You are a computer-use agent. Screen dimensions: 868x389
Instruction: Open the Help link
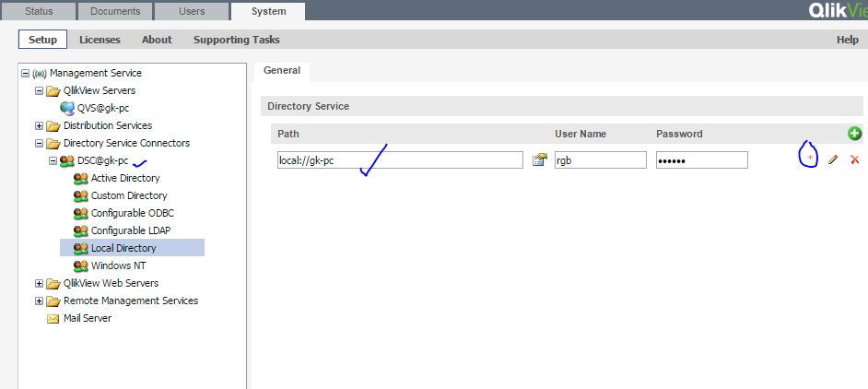tap(848, 40)
